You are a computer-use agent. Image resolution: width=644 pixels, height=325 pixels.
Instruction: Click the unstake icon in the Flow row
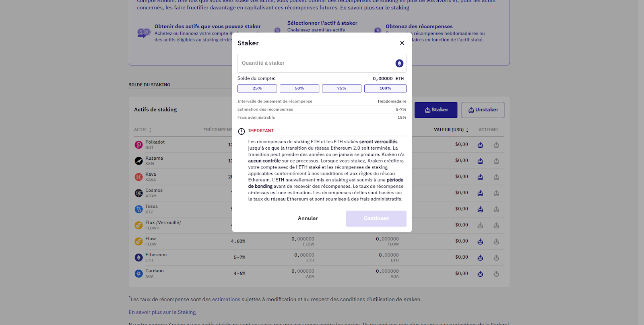click(x=496, y=241)
